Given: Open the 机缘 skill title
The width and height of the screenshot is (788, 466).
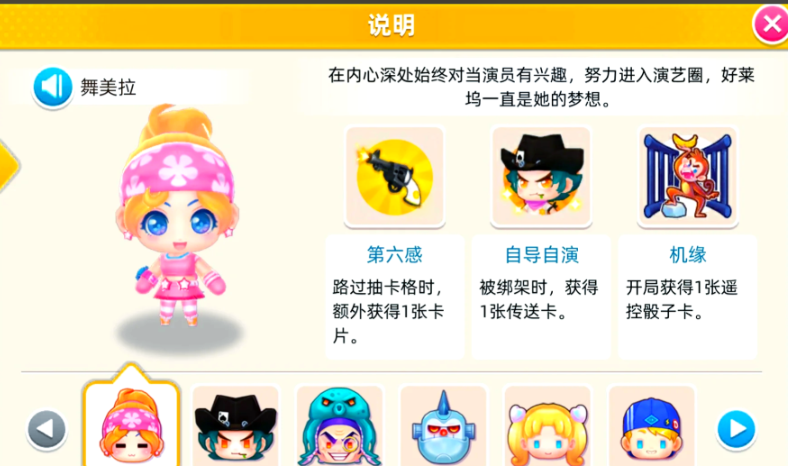Looking at the screenshot, I should coord(687,255).
